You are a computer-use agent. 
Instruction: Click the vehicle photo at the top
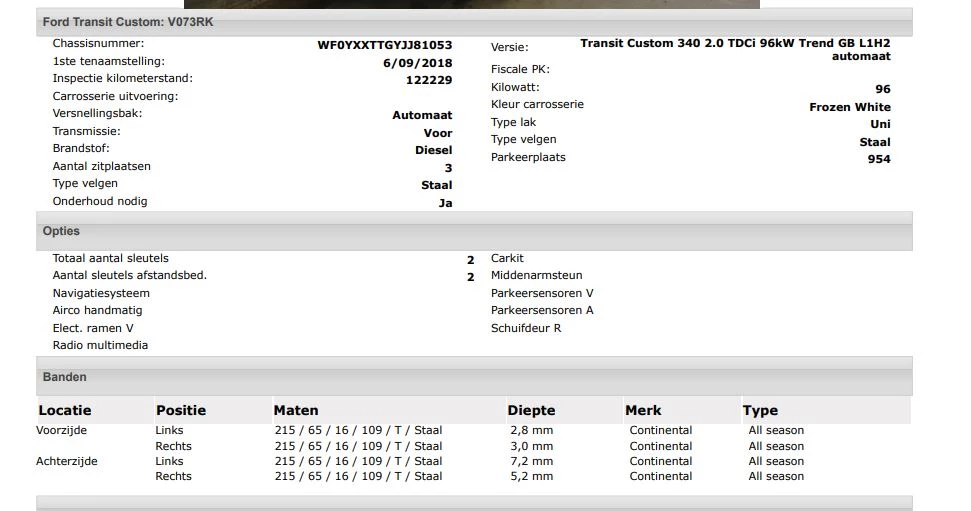point(471,4)
